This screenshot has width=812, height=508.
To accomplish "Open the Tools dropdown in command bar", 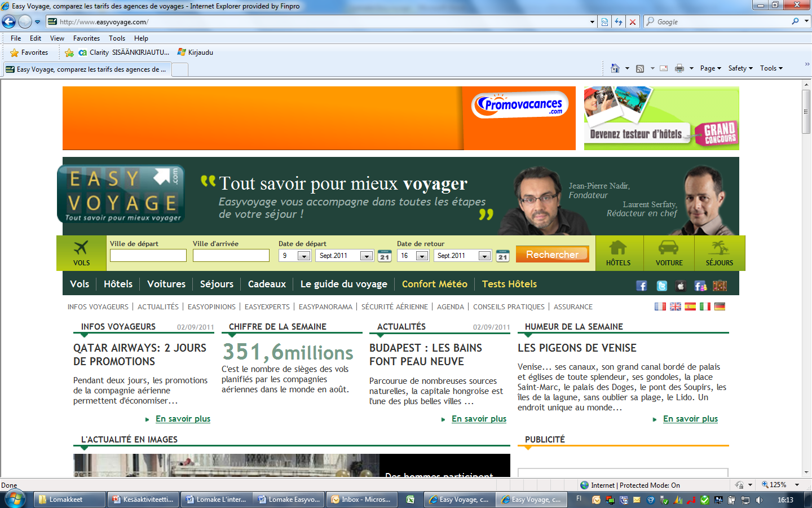I will click(771, 68).
